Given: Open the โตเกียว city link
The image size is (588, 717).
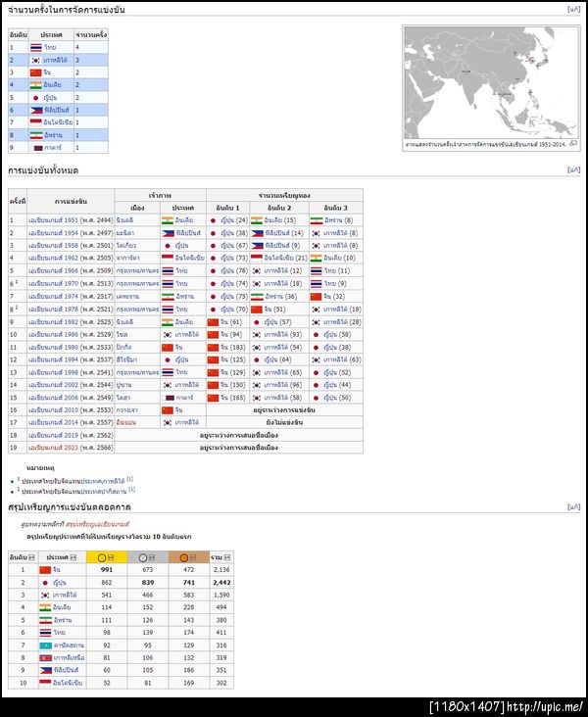Looking at the screenshot, I should click(x=125, y=246).
